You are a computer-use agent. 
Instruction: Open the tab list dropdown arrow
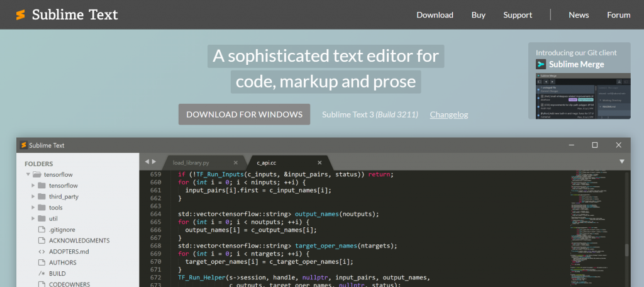pyautogui.click(x=622, y=161)
